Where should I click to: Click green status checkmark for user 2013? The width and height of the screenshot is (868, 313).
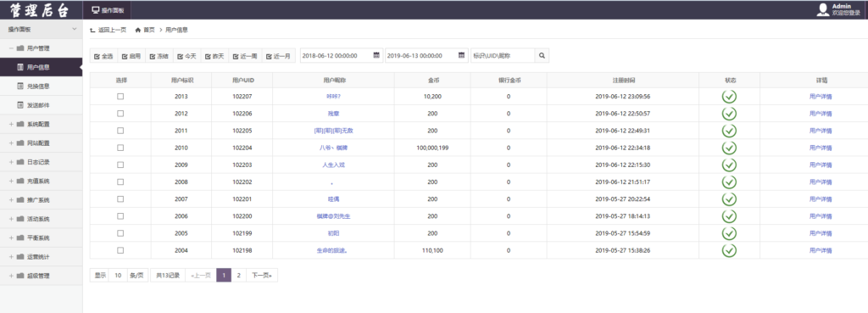[x=729, y=97]
